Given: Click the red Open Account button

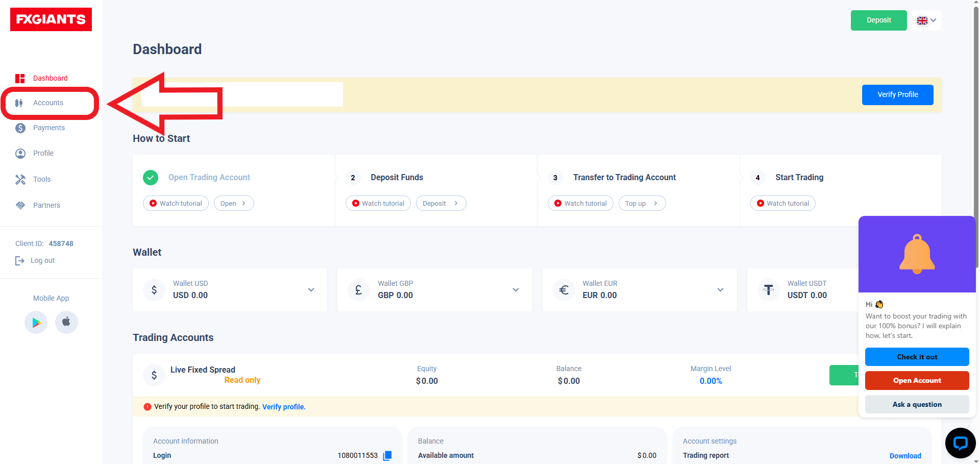Looking at the screenshot, I should (917, 380).
